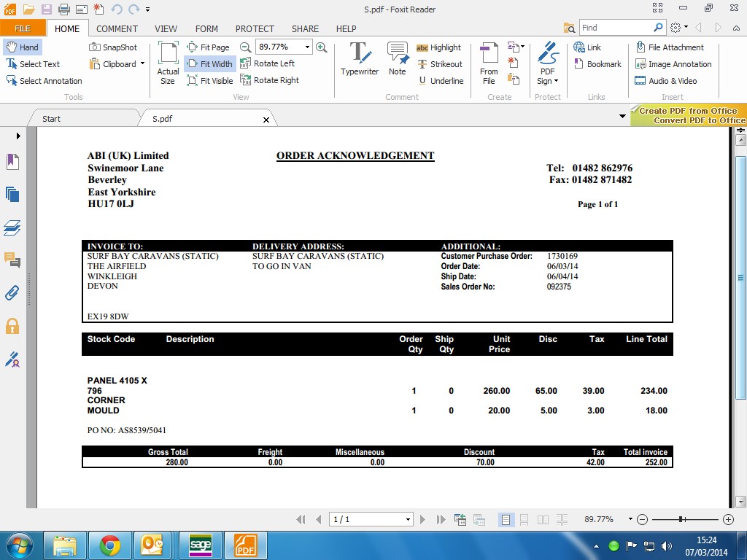This screenshot has width=747, height=560.
Task: Add a Note comment
Action: tap(398, 58)
